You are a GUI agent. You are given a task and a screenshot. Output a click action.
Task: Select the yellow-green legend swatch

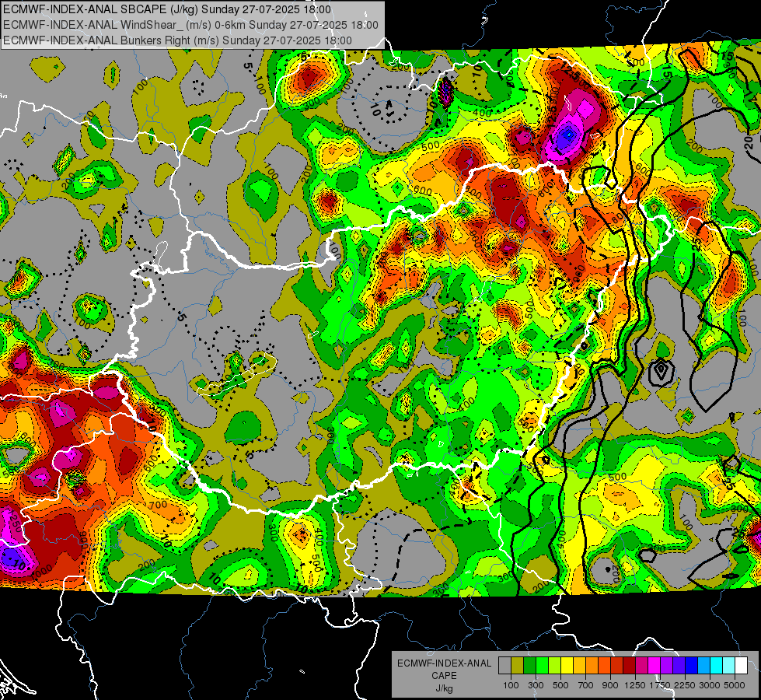(x=555, y=665)
